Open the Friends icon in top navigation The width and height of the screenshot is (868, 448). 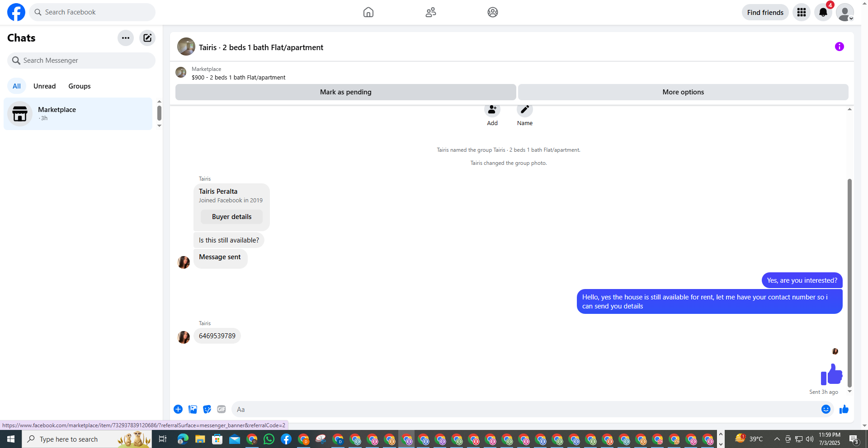point(431,12)
